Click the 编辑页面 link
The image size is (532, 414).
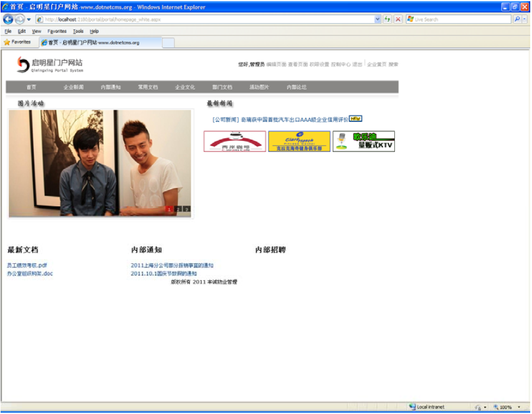[276, 64]
